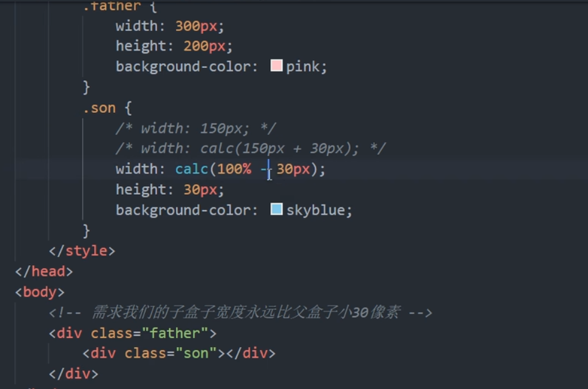Click the 100% value in calc
The height and width of the screenshot is (389, 588).
click(234, 169)
